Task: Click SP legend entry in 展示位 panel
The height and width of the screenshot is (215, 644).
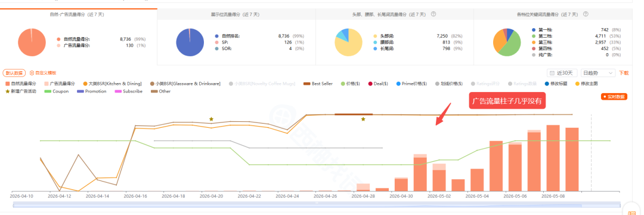Action: click(222, 42)
